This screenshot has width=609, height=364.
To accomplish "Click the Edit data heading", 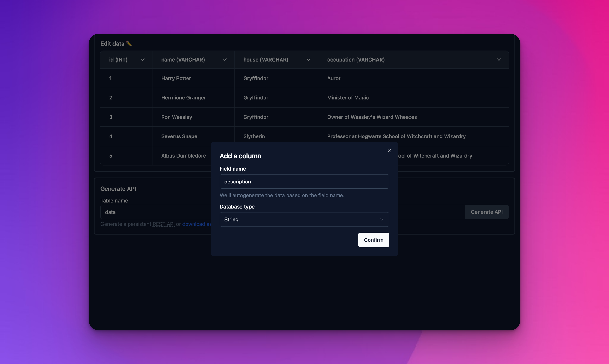I will pyautogui.click(x=112, y=44).
